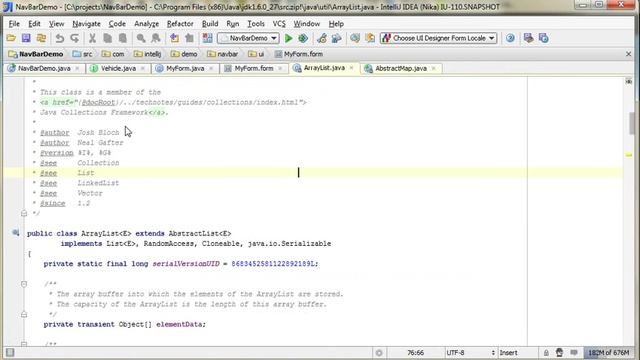This screenshot has height=360, width=640.
Task: Open Settings wrench toolbar icon
Action: pyautogui.click(x=322, y=38)
